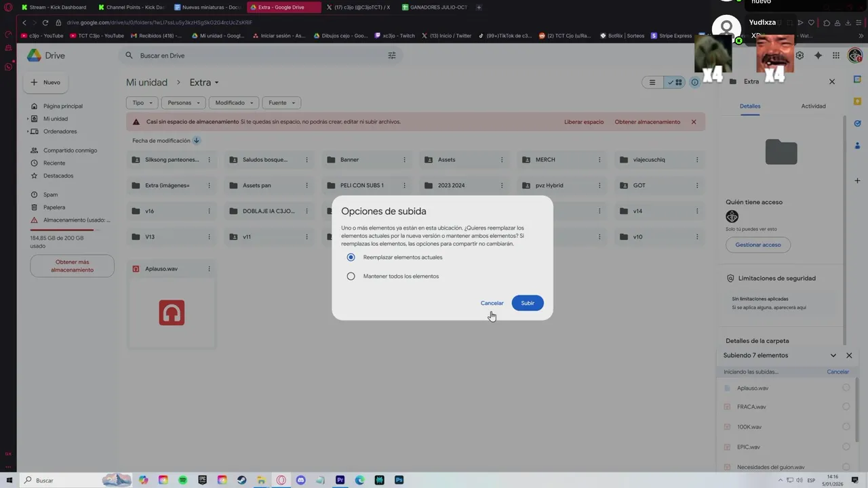This screenshot has width=868, height=488.
Task: Click add-ons plus icon in side rail
Action: point(858,181)
